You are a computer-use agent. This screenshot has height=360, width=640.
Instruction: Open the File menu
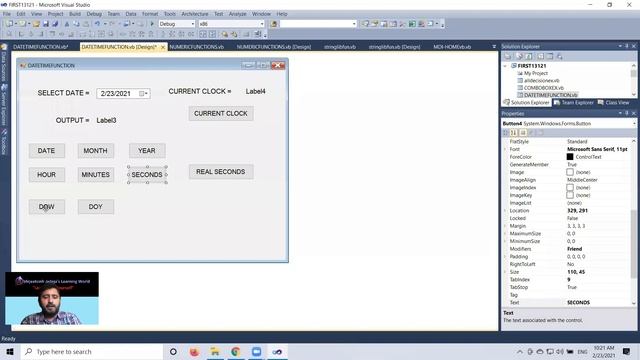tap(7, 13)
